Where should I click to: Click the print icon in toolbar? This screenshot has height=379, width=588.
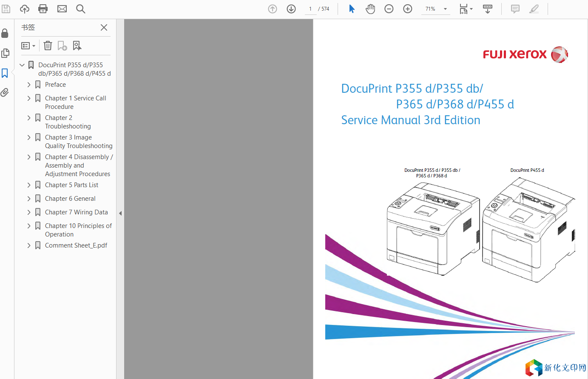pos(43,9)
